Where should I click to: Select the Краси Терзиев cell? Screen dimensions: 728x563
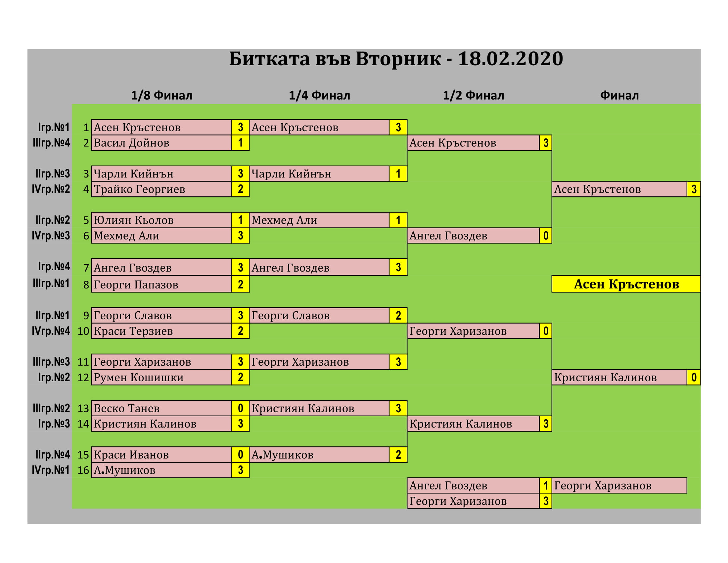161,331
